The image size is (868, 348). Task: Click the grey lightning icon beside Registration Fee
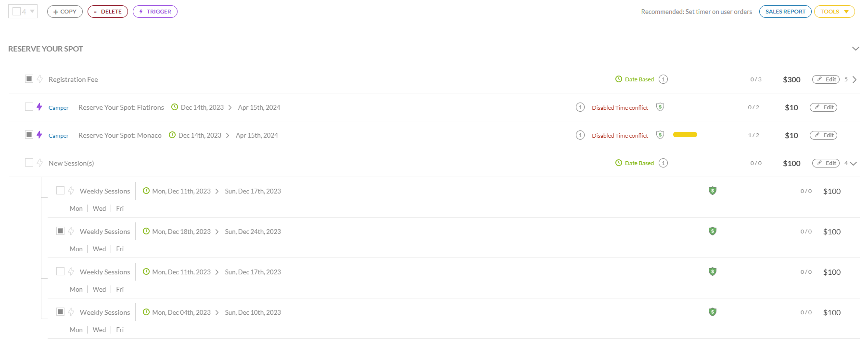coord(40,79)
